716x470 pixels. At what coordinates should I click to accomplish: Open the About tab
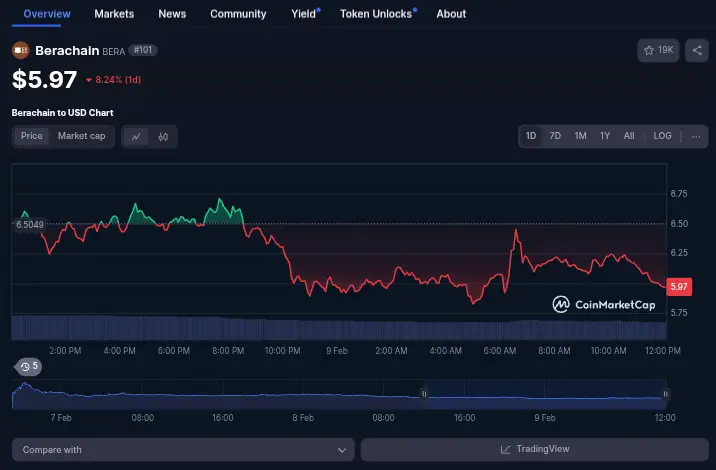coord(451,14)
